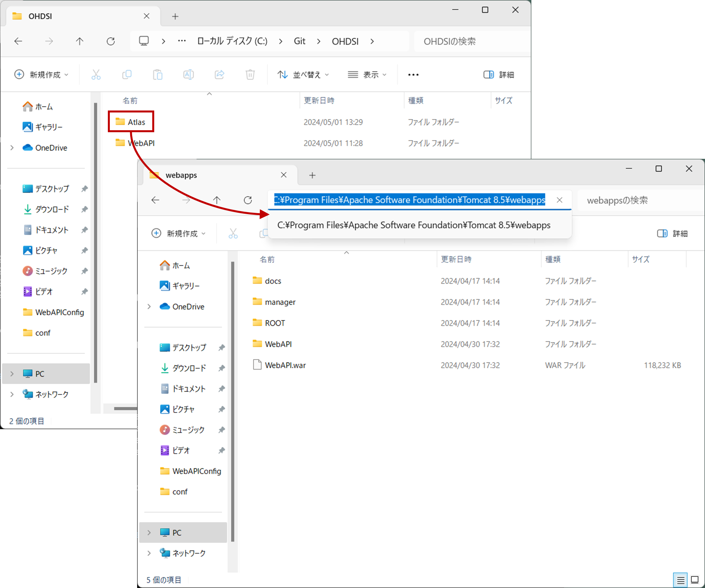
Task: Open 表示 view dropdown in OHDSI window
Action: coord(367,75)
